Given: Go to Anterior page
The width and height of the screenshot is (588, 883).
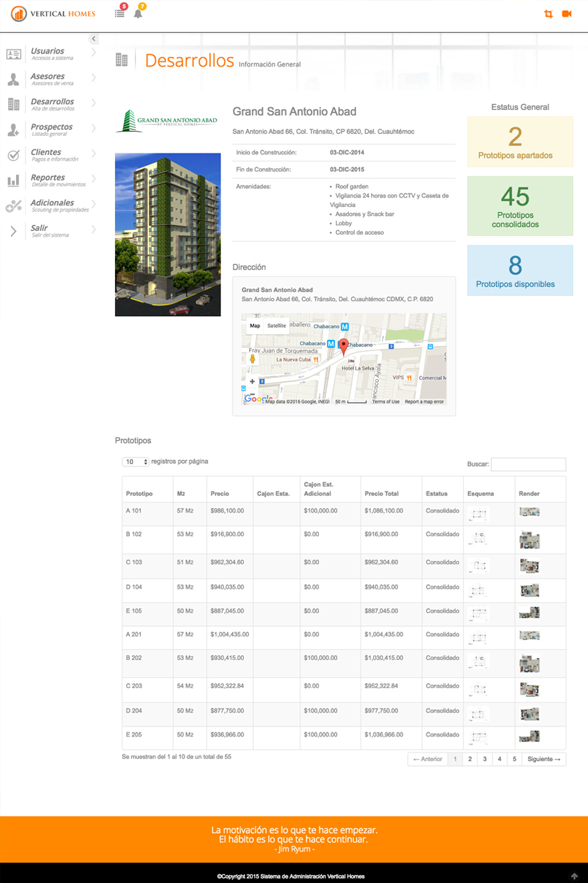Looking at the screenshot, I should (428, 759).
